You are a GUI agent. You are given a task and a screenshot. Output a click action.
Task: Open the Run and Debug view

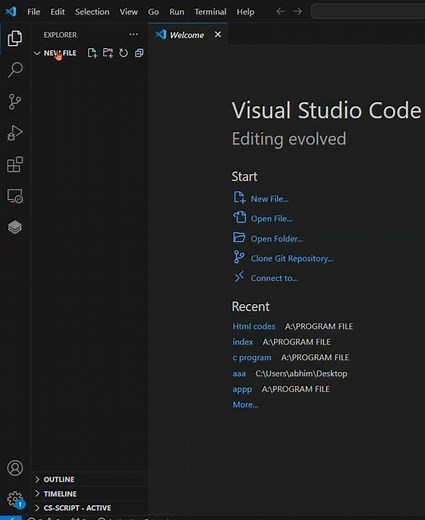pos(15,133)
